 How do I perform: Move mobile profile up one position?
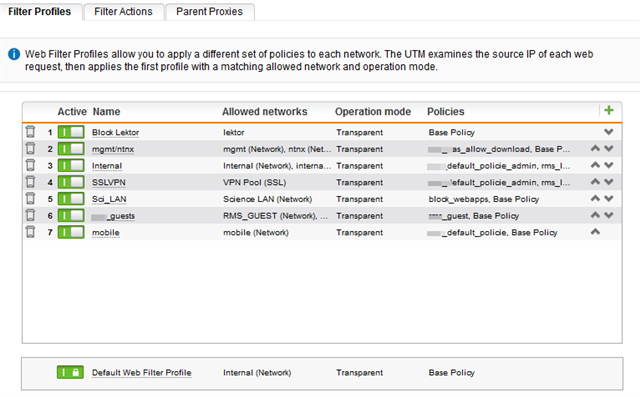[595, 232]
